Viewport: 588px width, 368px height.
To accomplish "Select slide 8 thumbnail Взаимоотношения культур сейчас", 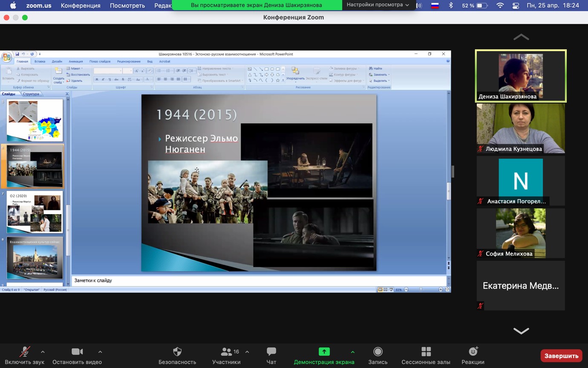I will click(x=35, y=258).
